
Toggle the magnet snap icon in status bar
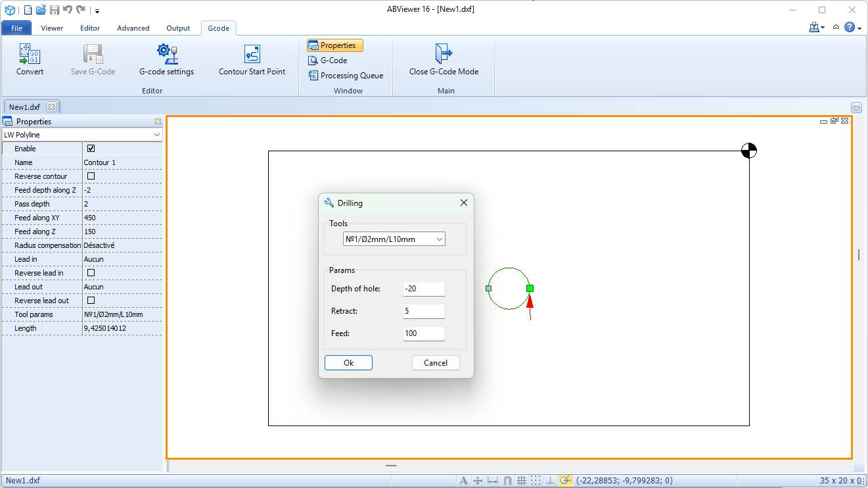click(x=507, y=480)
